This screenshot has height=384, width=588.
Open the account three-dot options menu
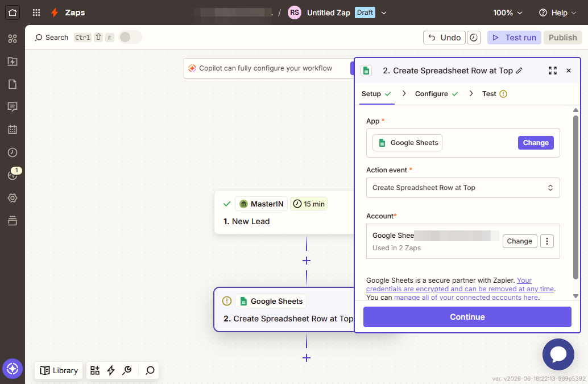(546, 241)
